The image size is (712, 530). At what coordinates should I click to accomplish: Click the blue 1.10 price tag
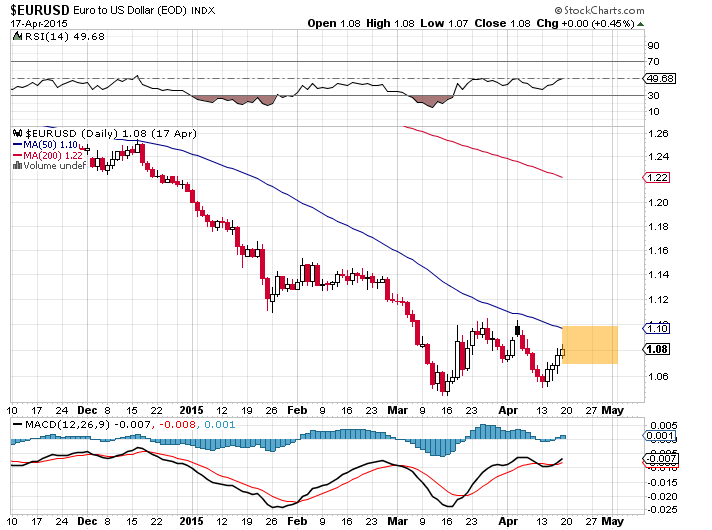tap(655, 328)
